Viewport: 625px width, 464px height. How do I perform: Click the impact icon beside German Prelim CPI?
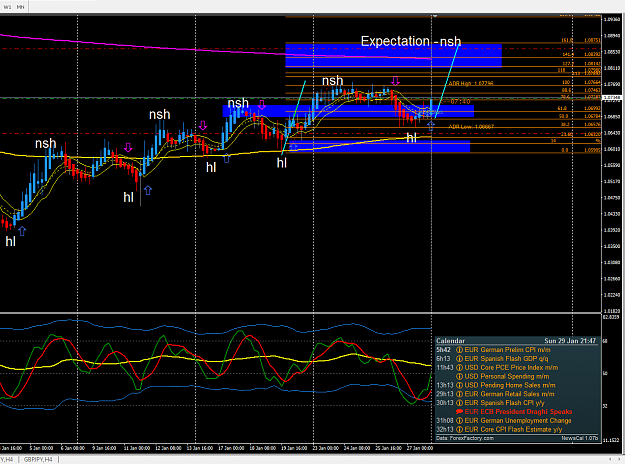click(459, 350)
